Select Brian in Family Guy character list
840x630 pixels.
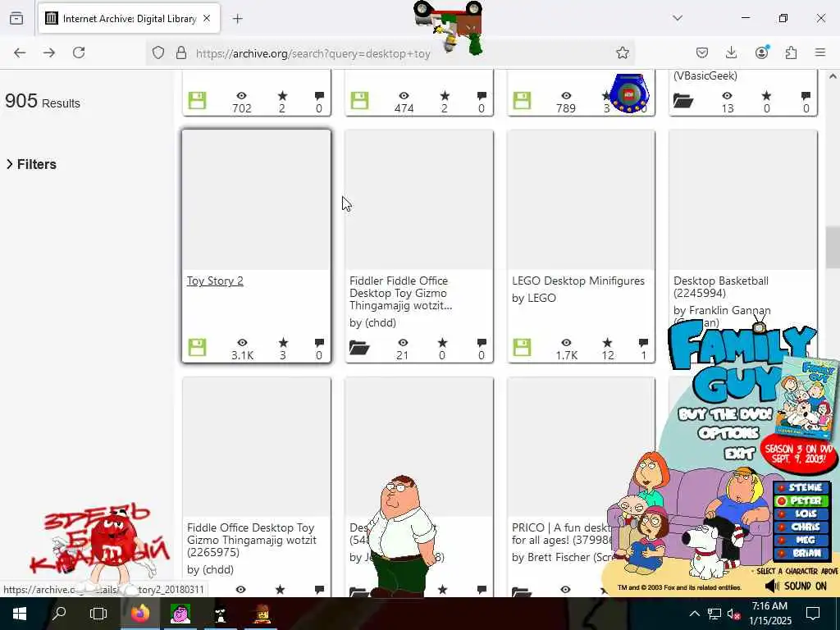click(801, 554)
